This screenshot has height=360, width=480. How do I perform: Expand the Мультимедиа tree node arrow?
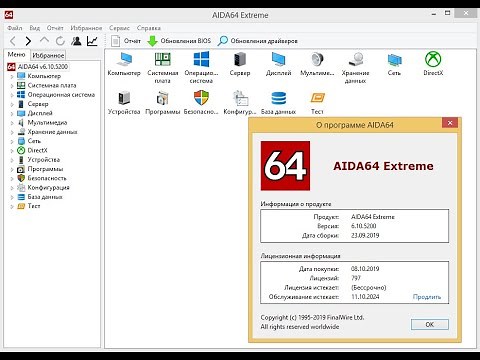tap(12, 123)
